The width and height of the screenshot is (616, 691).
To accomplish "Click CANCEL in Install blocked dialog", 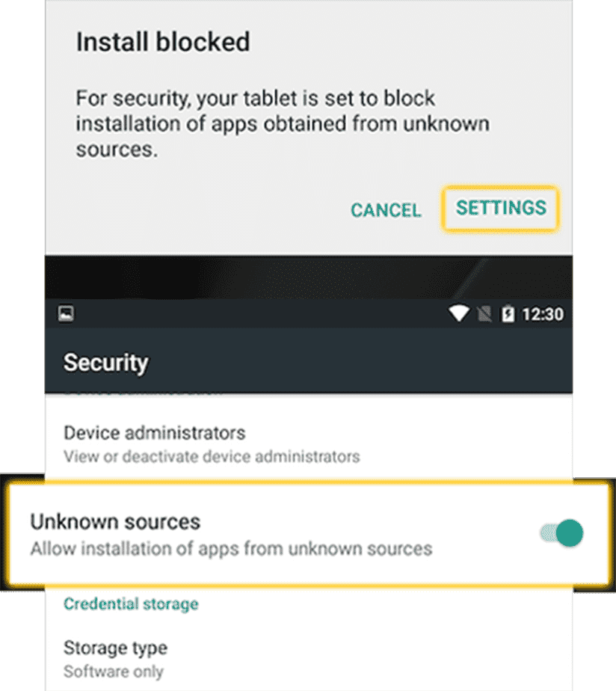I will pos(386,210).
